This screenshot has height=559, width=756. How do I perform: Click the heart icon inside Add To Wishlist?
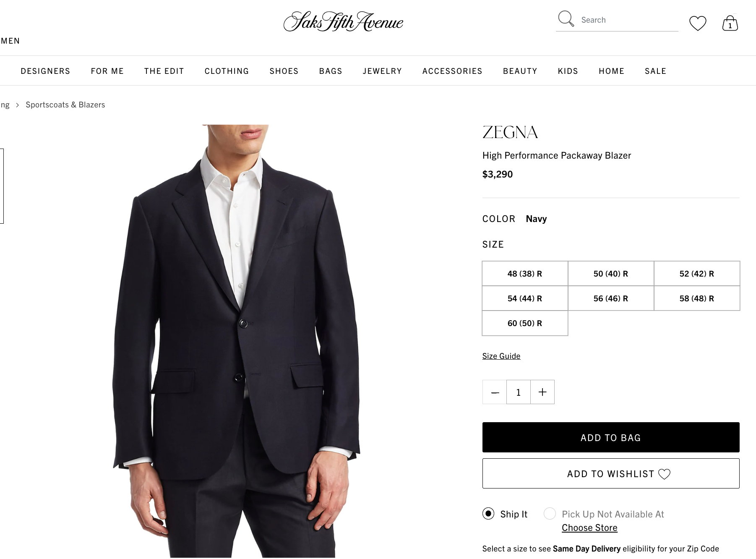(x=665, y=474)
